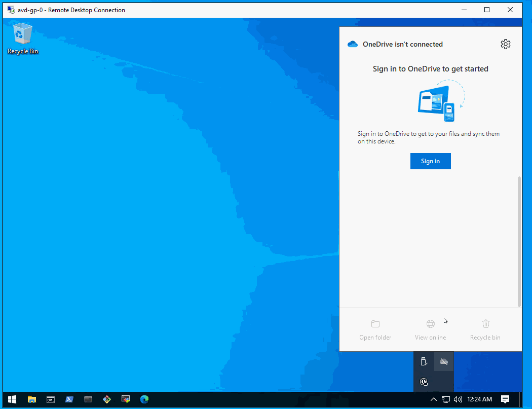Click 'Sign in to OneDrive to get started' heading

tap(430, 69)
